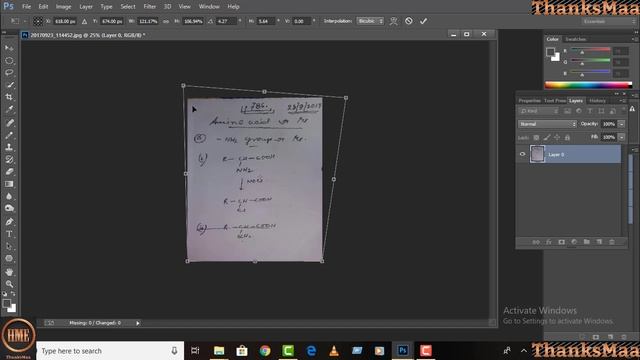Image resolution: width=640 pixels, height=360 pixels.
Task: Create a new layer
Action: (599, 242)
